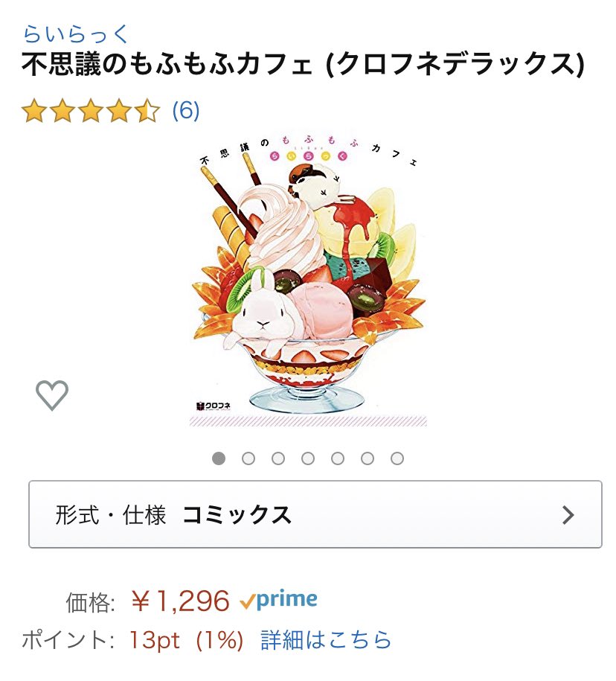Select the fifth image carousel dot
Screen dimensions: 616x681
coord(338,458)
